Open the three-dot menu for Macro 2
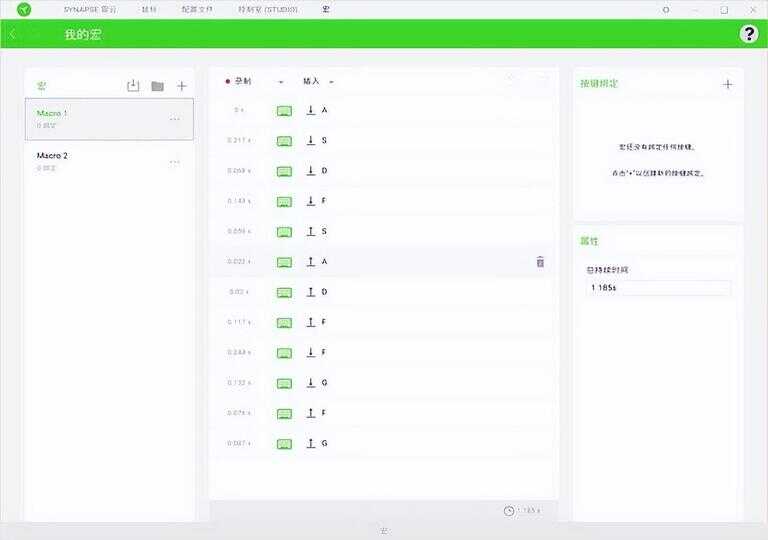The width and height of the screenshot is (768, 540). coord(175,162)
